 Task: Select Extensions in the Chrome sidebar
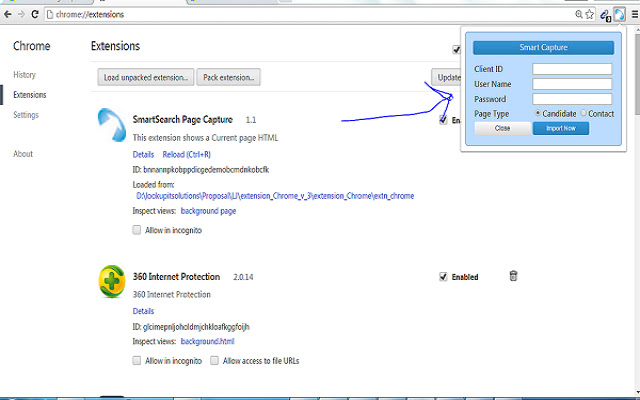tap(29, 95)
